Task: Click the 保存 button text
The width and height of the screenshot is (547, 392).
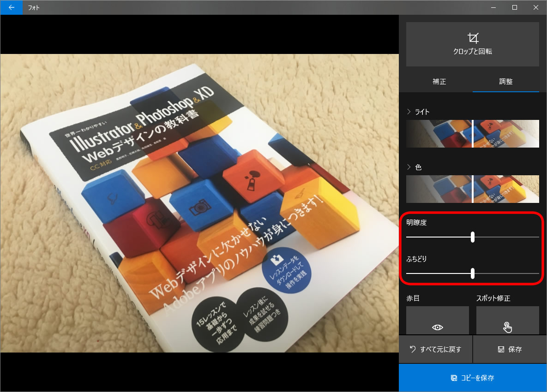Action: point(515,350)
